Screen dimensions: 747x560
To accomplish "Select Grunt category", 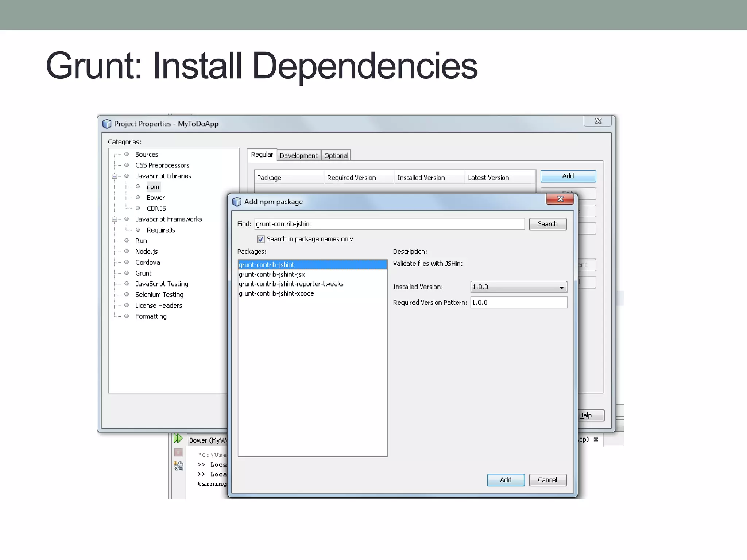I will (143, 273).
